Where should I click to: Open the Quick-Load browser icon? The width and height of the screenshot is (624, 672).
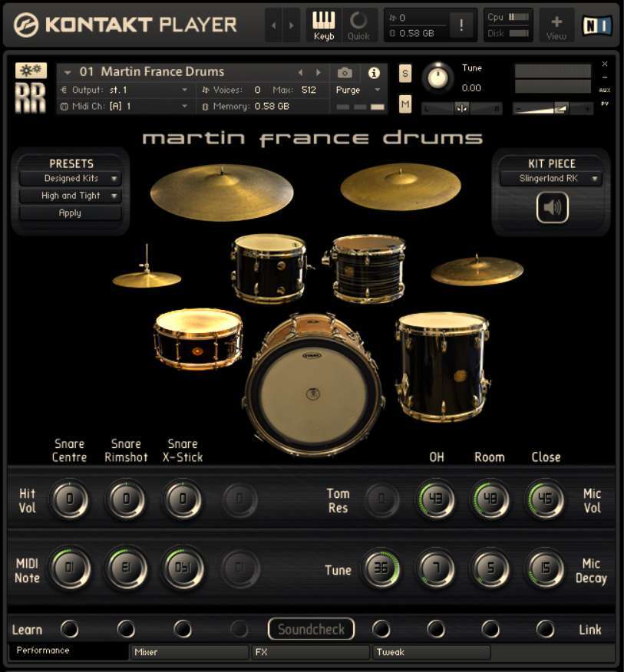point(358,25)
